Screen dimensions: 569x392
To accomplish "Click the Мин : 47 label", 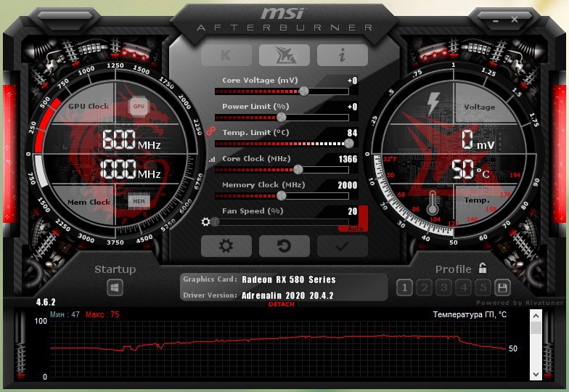I will [x=65, y=315].
